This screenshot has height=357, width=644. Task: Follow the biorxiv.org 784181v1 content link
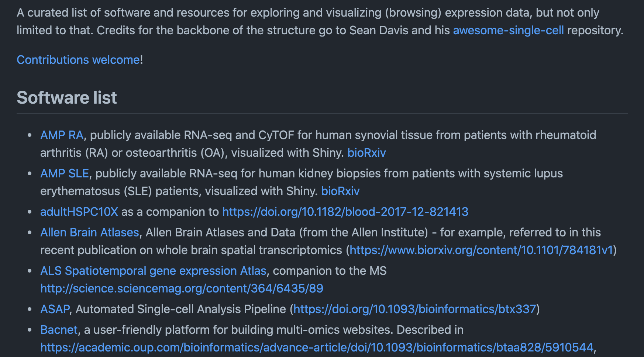(x=481, y=250)
